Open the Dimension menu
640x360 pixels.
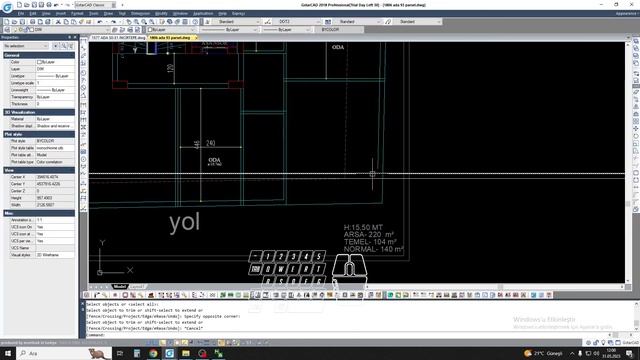pyautogui.click(x=140, y=13)
